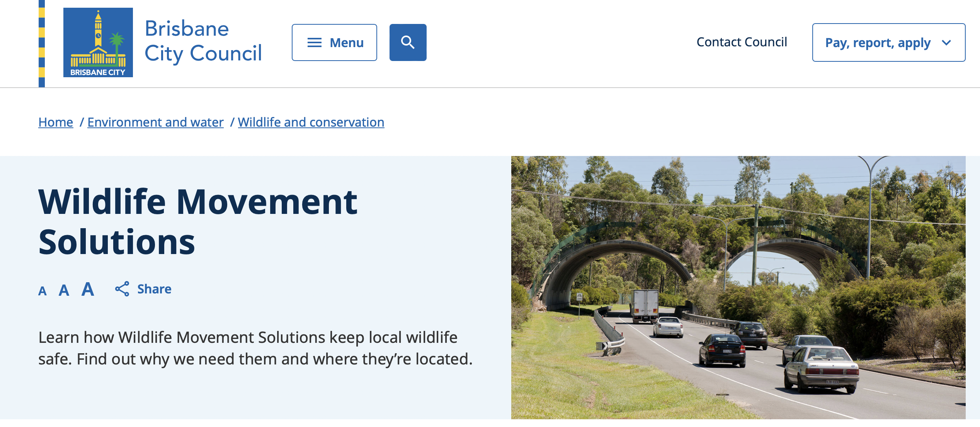Open Wildlife and conservation breadcrumb
The height and width of the screenshot is (427, 980).
pyautogui.click(x=311, y=122)
